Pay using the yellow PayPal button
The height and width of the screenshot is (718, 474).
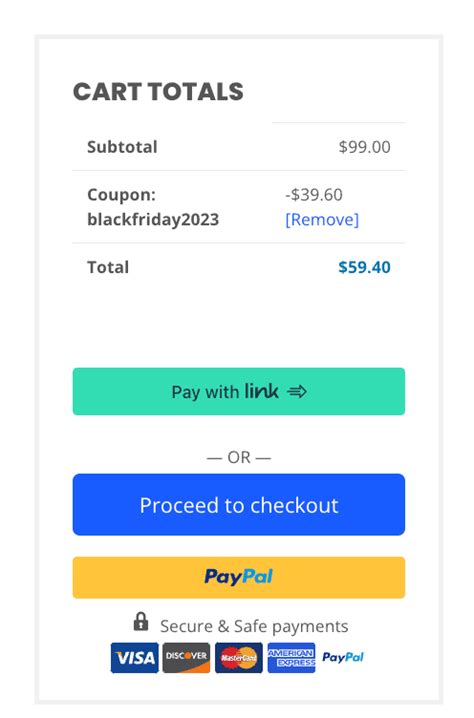[x=239, y=577]
